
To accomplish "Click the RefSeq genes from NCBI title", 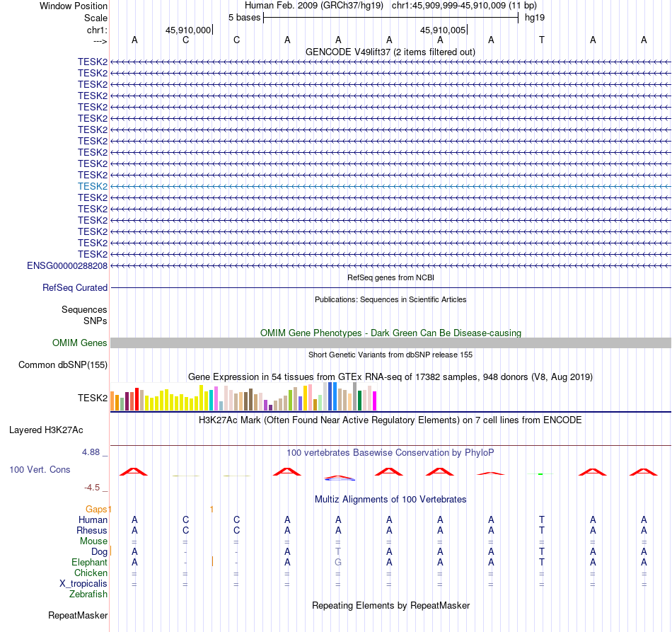I will pyautogui.click(x=390, y=277).
